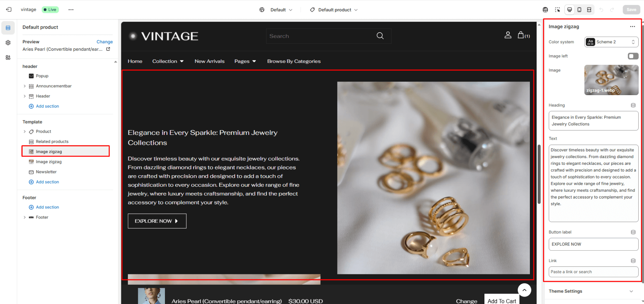Click the zigzag-1.webp image thumbnail
Screen dimensions: 644x304
coord(611,80)
